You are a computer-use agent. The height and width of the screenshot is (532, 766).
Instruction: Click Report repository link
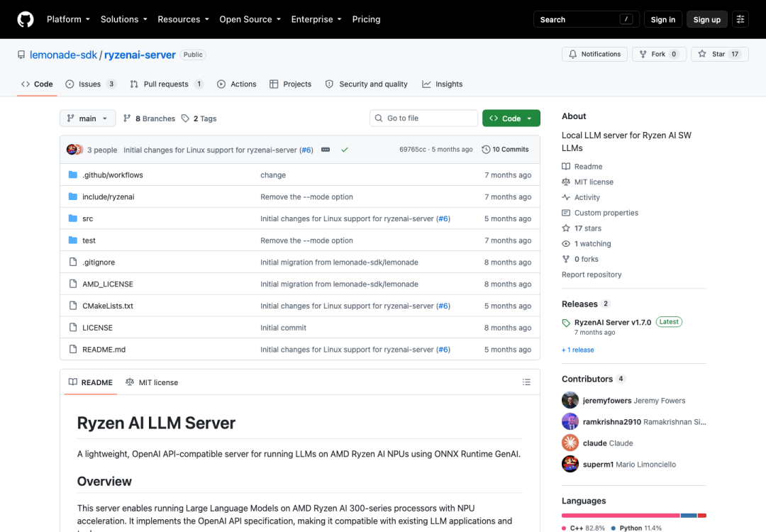pyautogui.click(x=592, y=275)
